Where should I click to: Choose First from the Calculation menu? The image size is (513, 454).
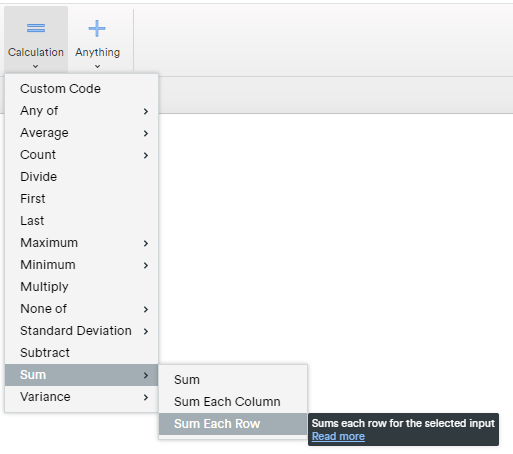tap(81, 199)
